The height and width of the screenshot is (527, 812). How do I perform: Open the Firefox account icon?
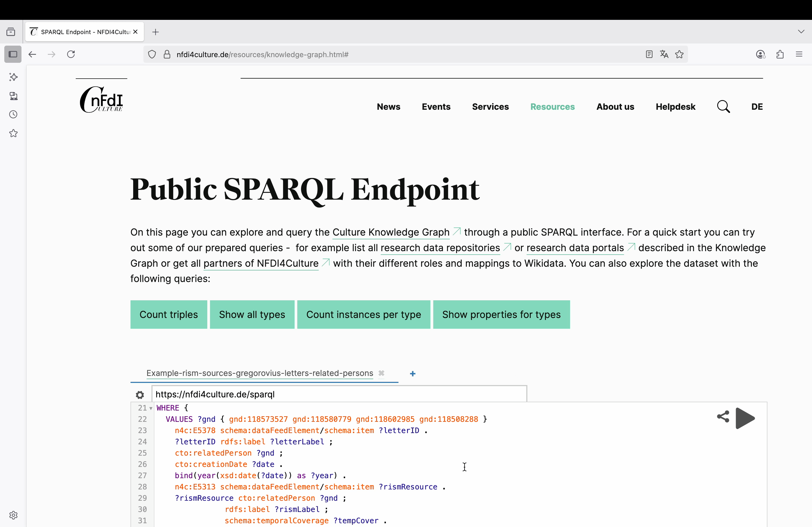tap(760, 54)
